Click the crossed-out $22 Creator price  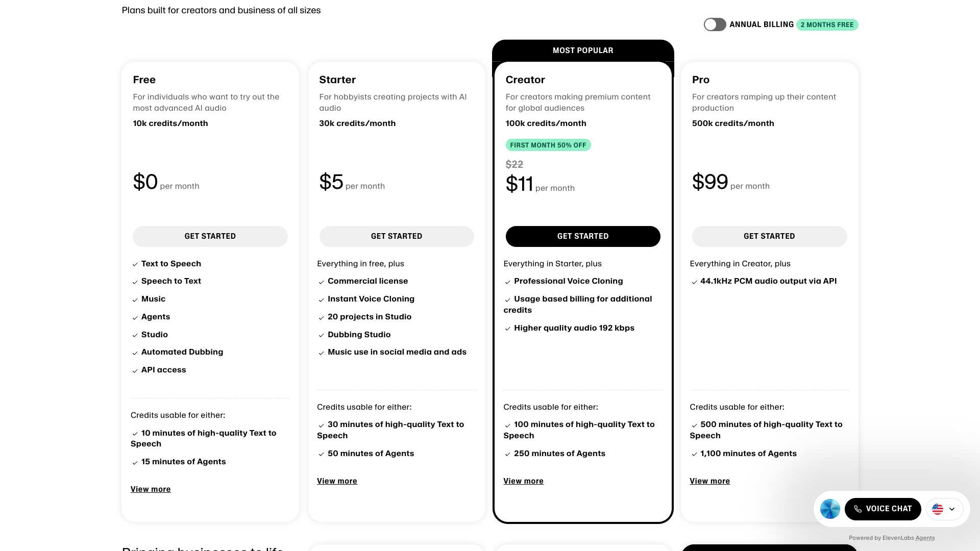514,164
